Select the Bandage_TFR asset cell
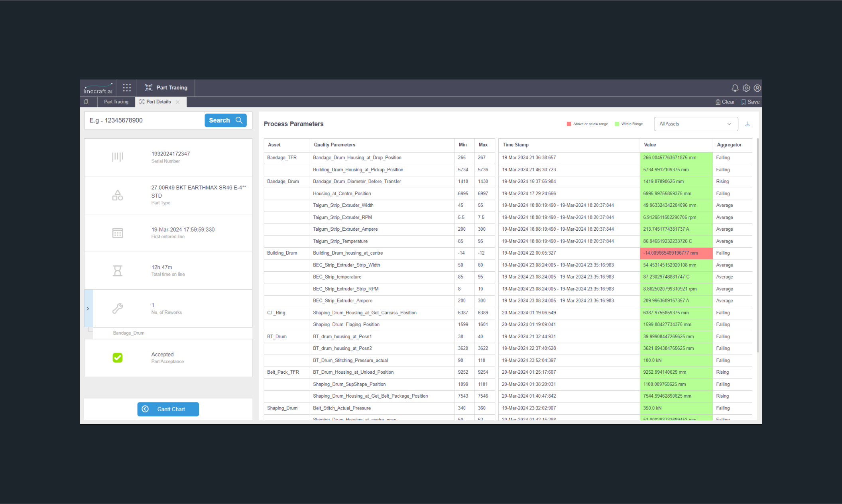Screen dimensions: 842x504 pyautogui.click(x=287, y=158)
